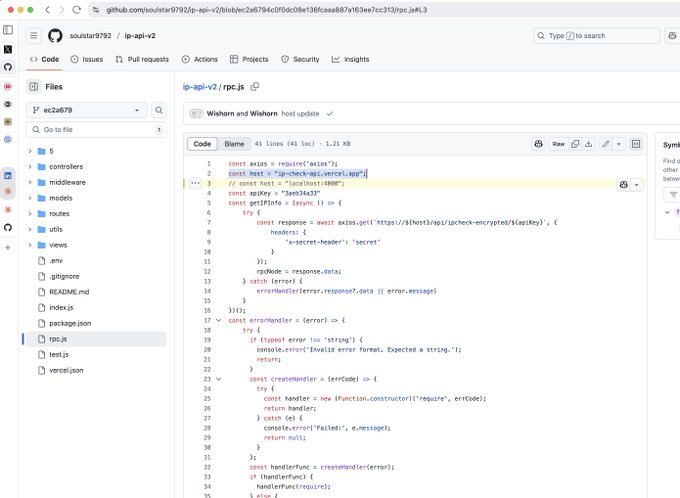
Task: Open README.md in file tree
Action: pos(69,292)
